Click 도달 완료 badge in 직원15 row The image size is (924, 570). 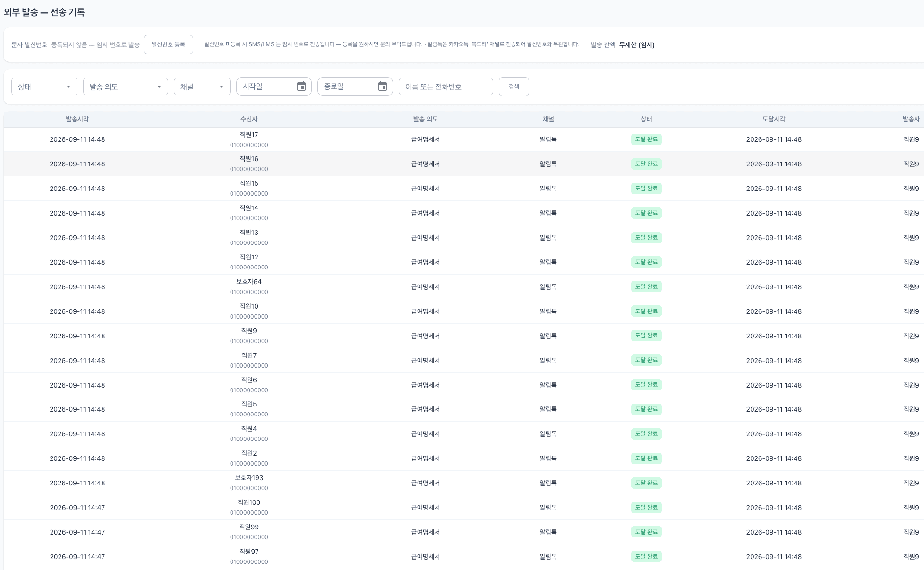click(x=646, y=189)
